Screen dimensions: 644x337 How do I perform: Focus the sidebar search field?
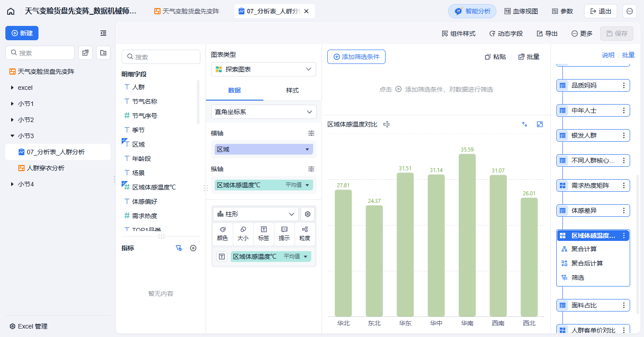pyautogui.click(x=40, y=53)
